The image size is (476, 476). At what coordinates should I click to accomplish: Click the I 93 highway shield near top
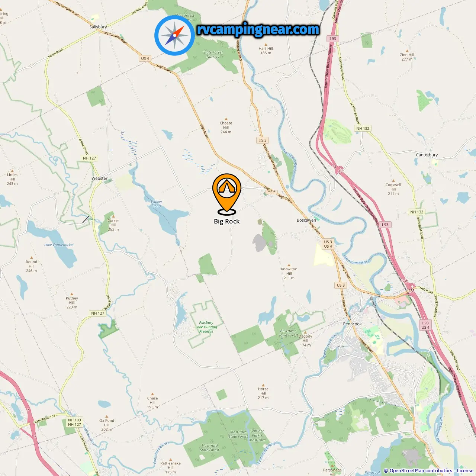(x=332, y=39)
